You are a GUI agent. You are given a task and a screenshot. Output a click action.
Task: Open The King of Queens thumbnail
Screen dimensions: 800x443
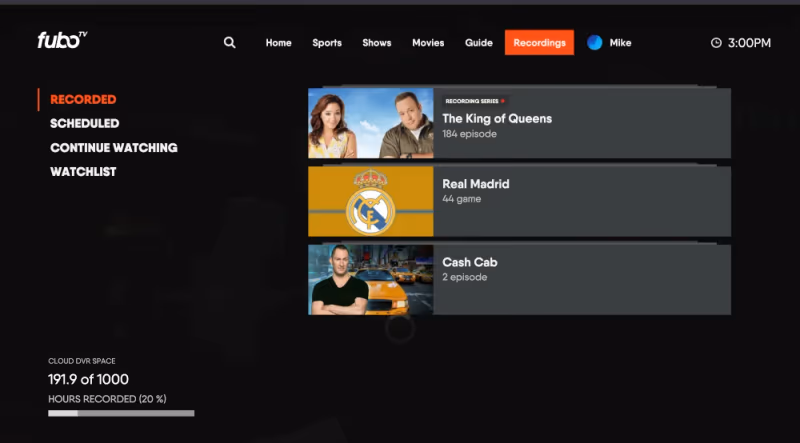(371, 123)
